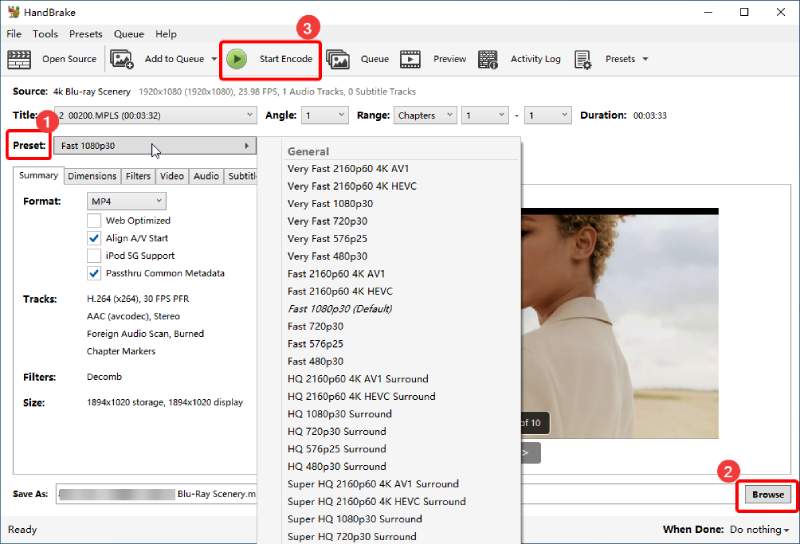Click the Presets document gear icon

[582, 59]
